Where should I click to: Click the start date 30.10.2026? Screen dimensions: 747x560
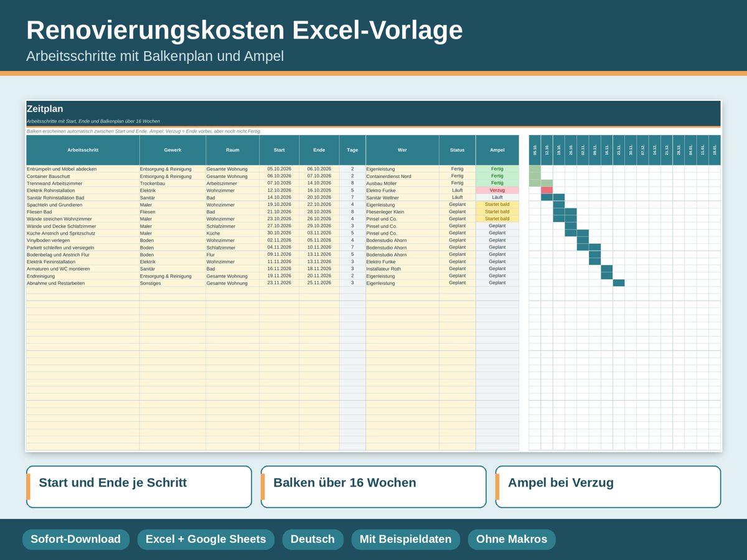tap(279, 233)
